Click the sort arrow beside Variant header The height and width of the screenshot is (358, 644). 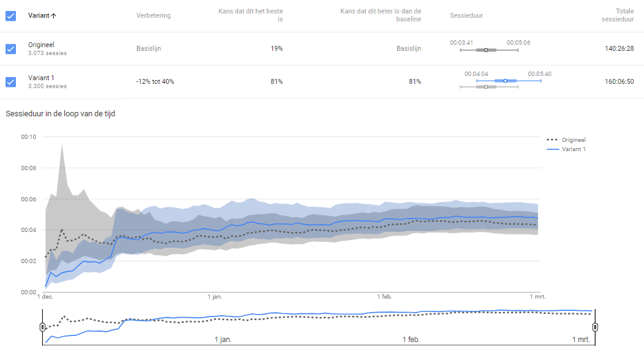point(54,16)
